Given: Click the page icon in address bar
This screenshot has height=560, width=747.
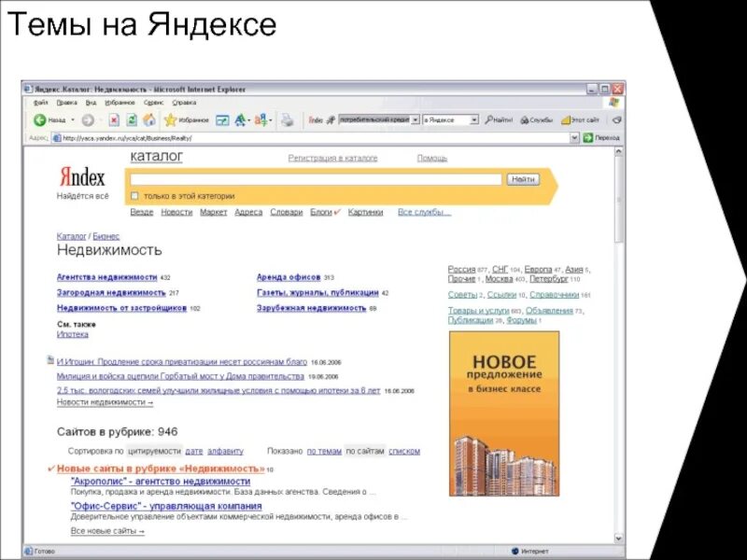Looking at the screenshot, I should click(x=56, y=138).
